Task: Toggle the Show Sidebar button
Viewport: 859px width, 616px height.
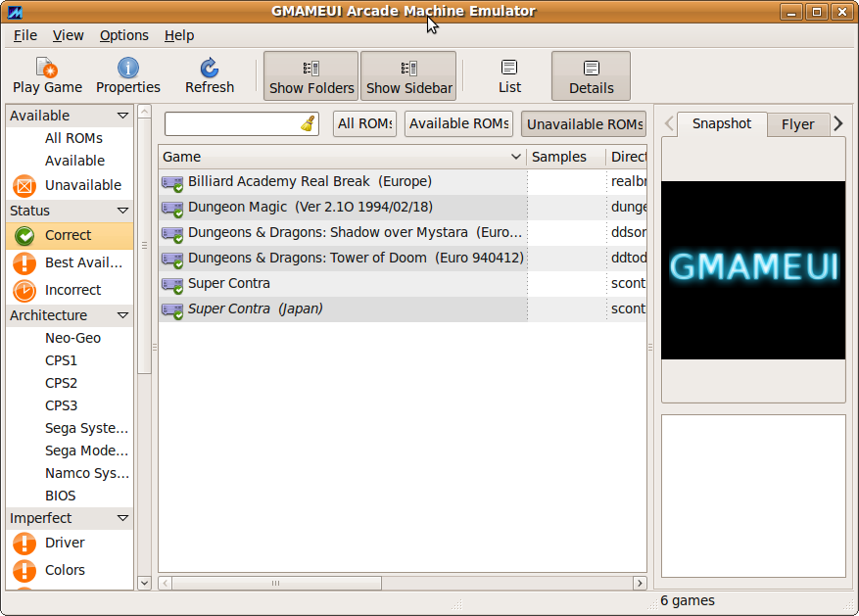Action: (408, 76)
